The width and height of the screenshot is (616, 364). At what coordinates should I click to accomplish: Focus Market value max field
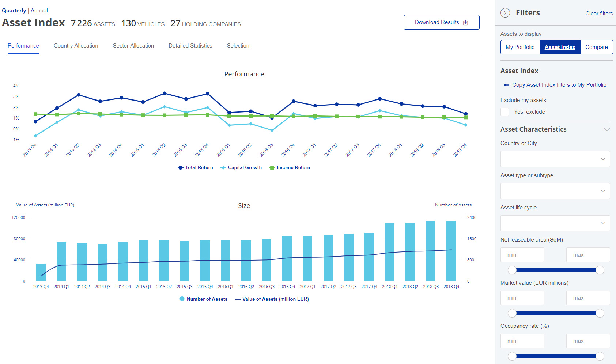point(588,298)
